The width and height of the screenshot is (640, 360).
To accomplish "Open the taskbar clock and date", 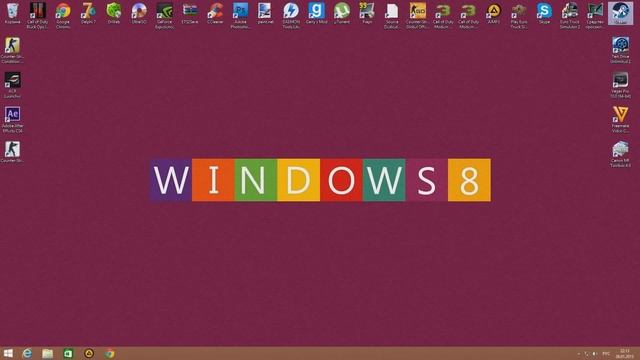I will [624, 354].
